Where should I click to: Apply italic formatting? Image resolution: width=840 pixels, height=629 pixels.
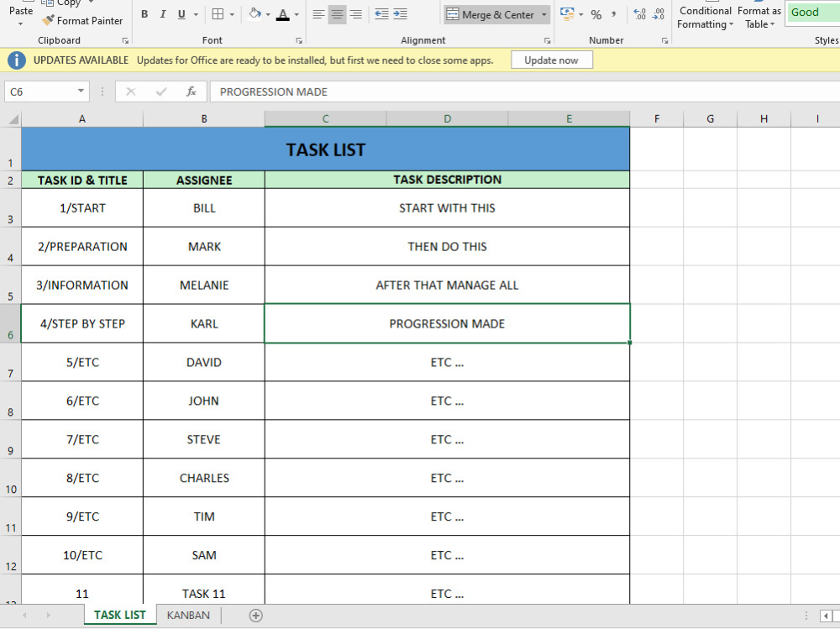pos(161,14)
